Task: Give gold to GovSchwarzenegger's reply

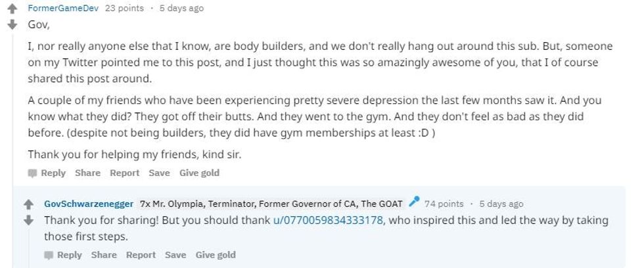Action: click(x=216, y=255)
